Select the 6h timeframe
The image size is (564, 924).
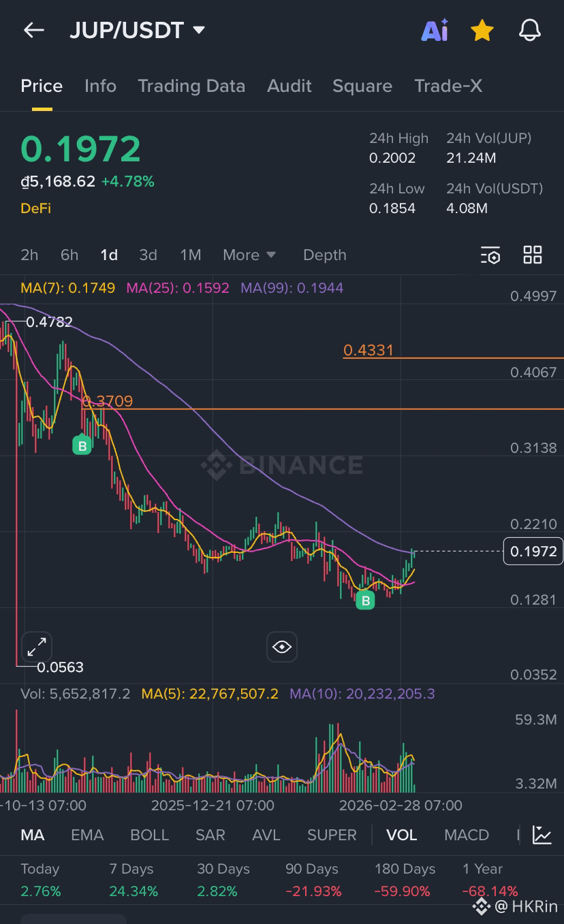click(69, 255)
